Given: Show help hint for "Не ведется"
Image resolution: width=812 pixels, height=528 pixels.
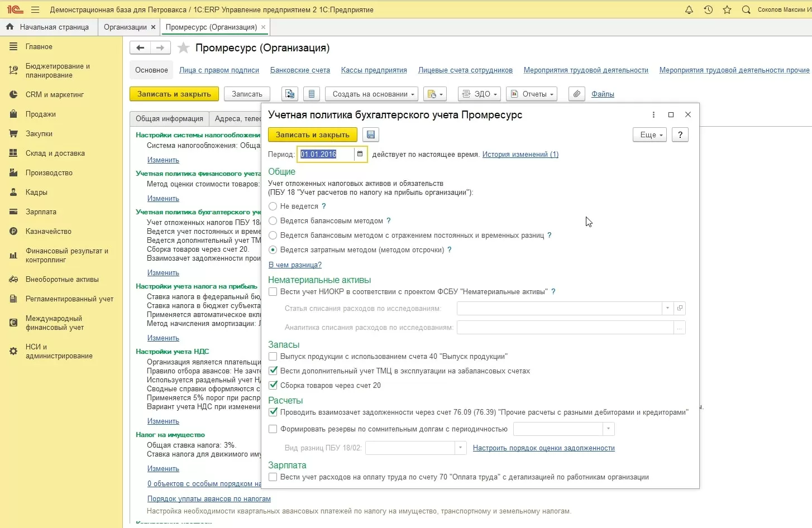Looking at the screenshot, I should click(x=324, y=206).
